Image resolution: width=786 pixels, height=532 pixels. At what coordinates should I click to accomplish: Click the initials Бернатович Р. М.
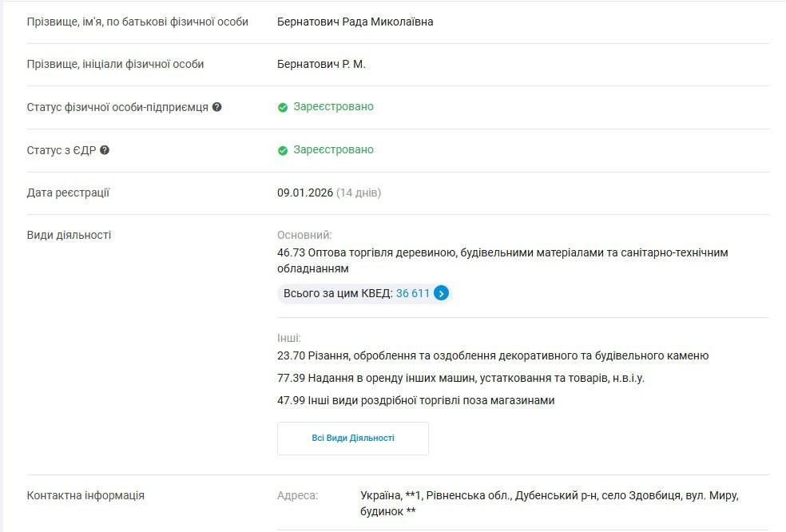(x=321, y=64)
